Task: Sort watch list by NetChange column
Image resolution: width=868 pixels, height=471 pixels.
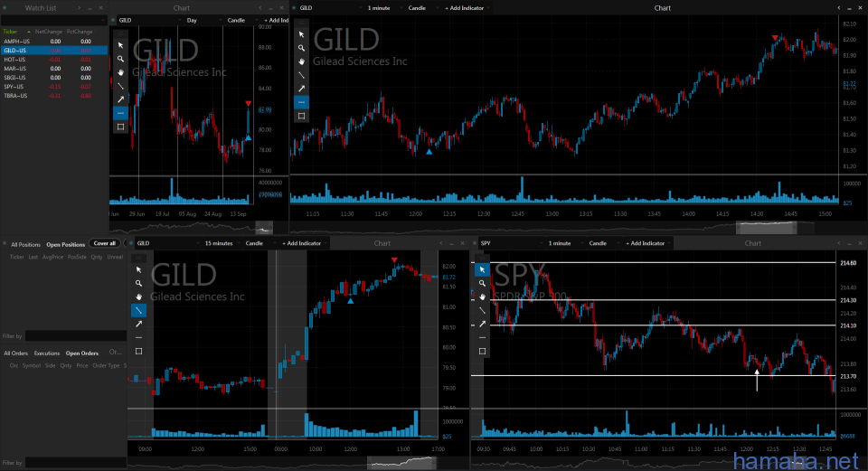Action: [49, 32]
